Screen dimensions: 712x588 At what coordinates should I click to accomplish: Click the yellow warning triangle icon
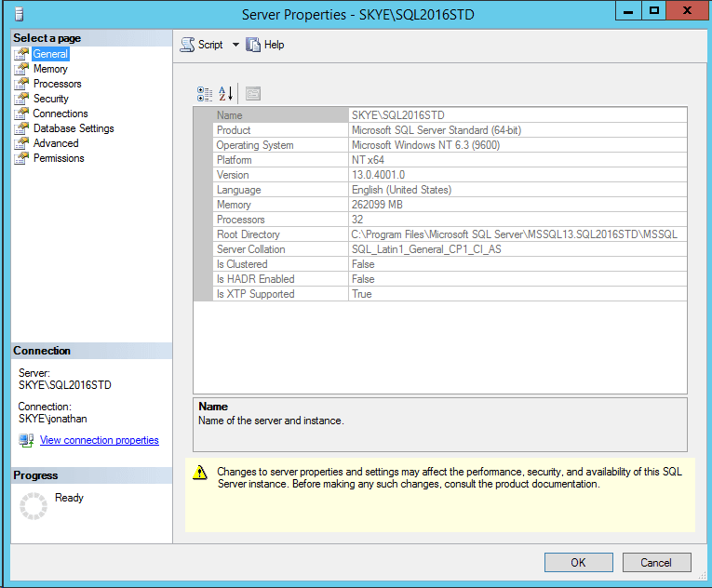coord(200,473)
